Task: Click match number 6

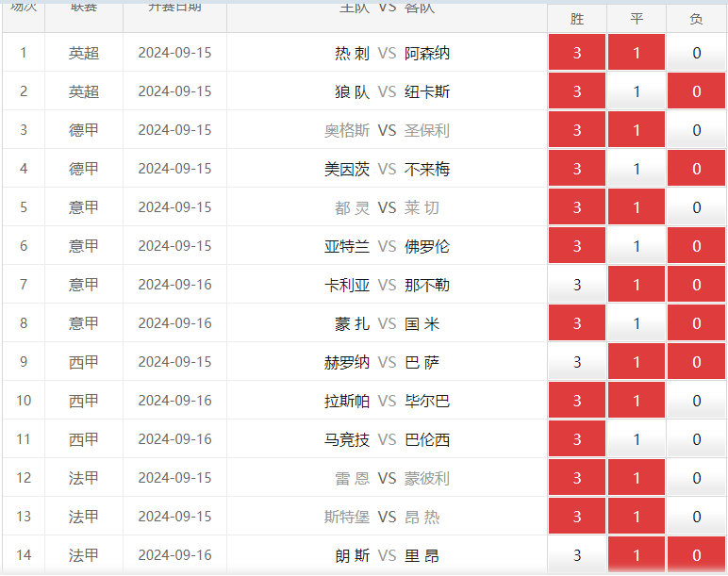Action: 24,245
